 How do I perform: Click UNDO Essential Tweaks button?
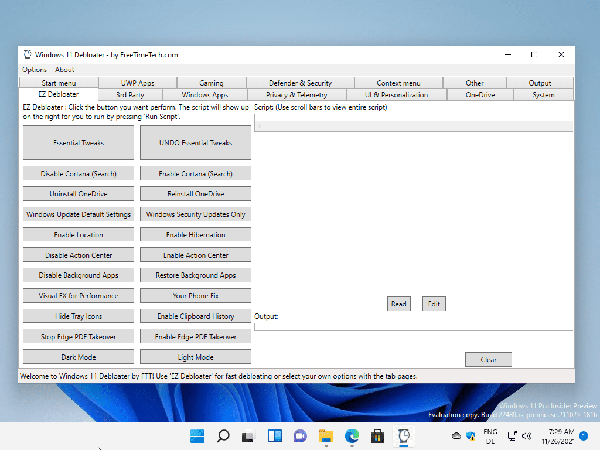pyautogui.click(x=196, y=142)
